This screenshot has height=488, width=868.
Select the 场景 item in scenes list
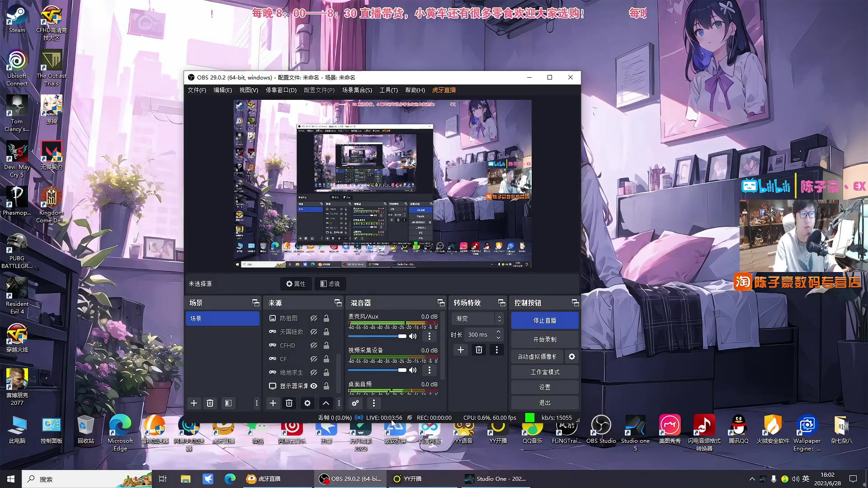coord(222,319)
